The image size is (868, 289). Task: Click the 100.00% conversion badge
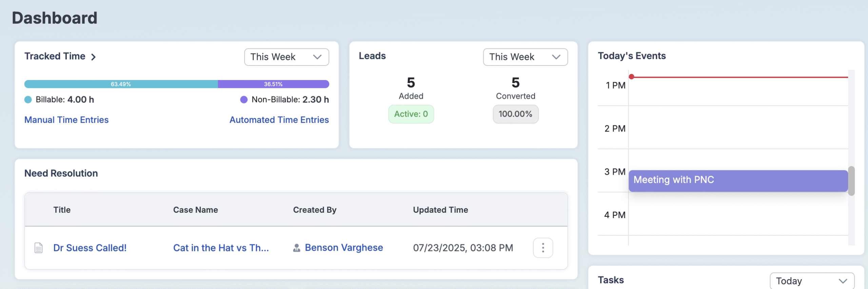coord(515,114)
